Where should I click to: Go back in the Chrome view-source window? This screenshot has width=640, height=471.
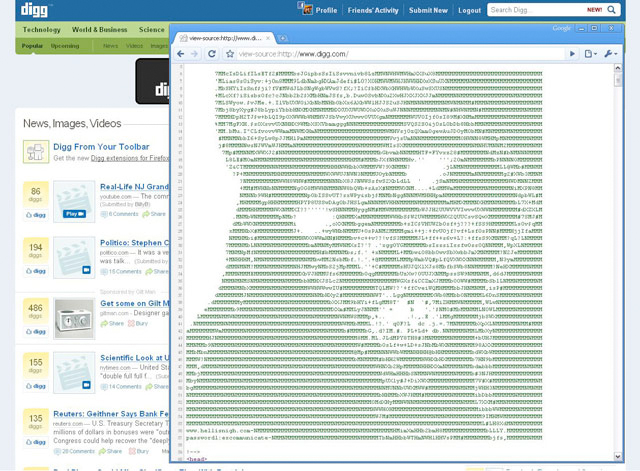pyautogui.click(x=181, y=54)
